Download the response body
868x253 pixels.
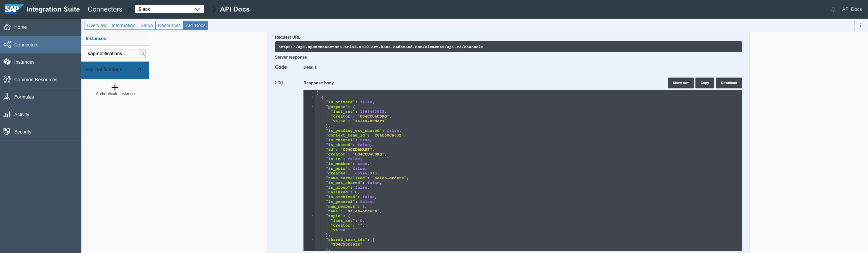pyautogui.click(x=729, y=83)
